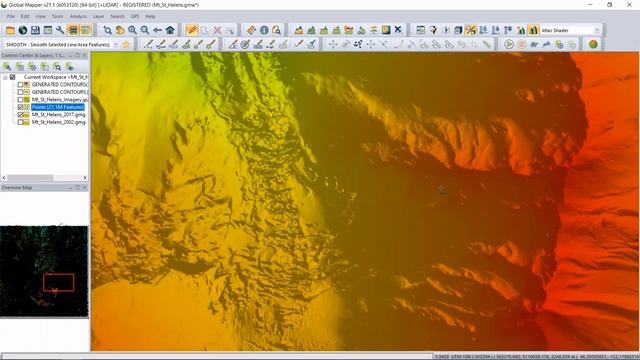
Task: Click the dark blue X analysis icon
Action: pyautogui.click(x=398, y=30)
